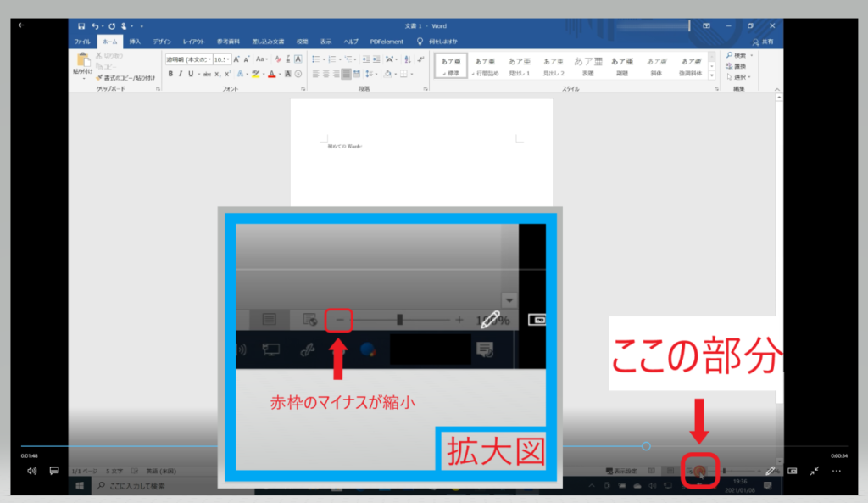Viewport: 868px width, 503px height.
Task: Open the font size dropdown
Action: pyautogui.click(x=222, y=59)
